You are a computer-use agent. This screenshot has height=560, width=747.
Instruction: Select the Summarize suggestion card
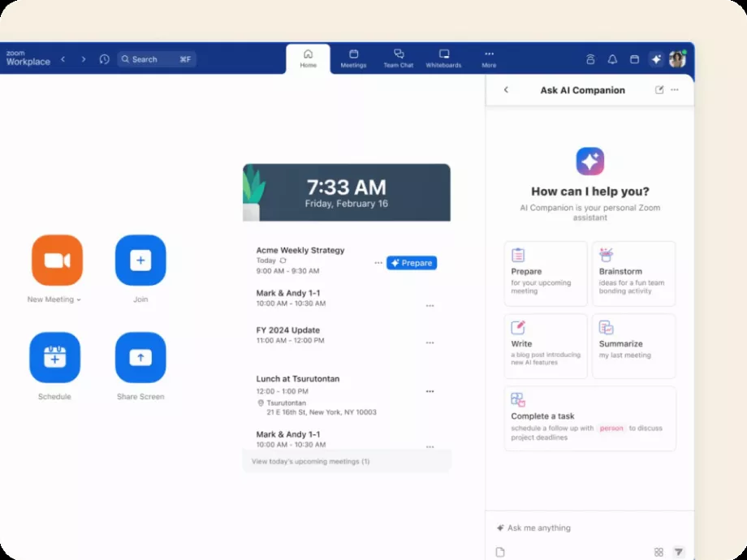click(x=634, y=347)
